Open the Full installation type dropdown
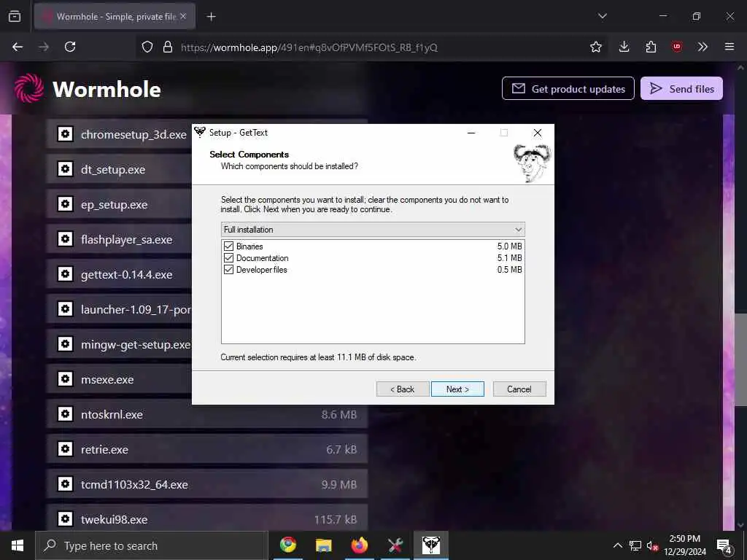The height and width of the screenshot is (560, 747). pyautogui.click(x=373, y=230)
